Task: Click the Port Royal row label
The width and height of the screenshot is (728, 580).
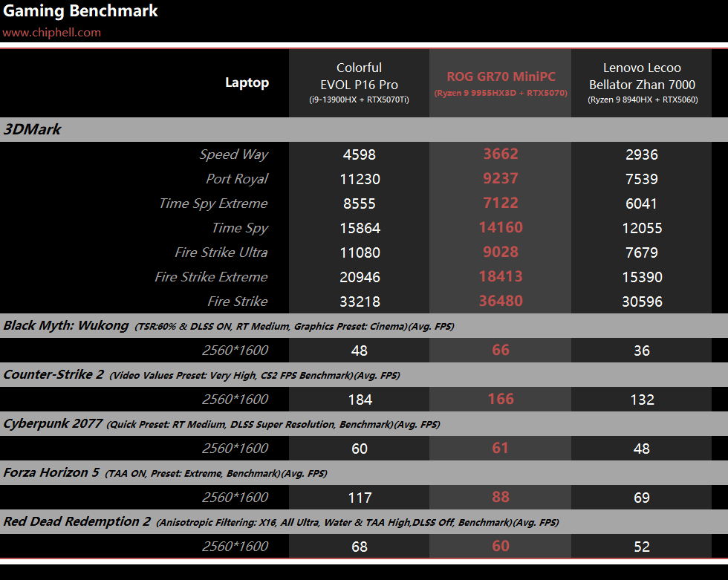Action: tap(237, 179)
